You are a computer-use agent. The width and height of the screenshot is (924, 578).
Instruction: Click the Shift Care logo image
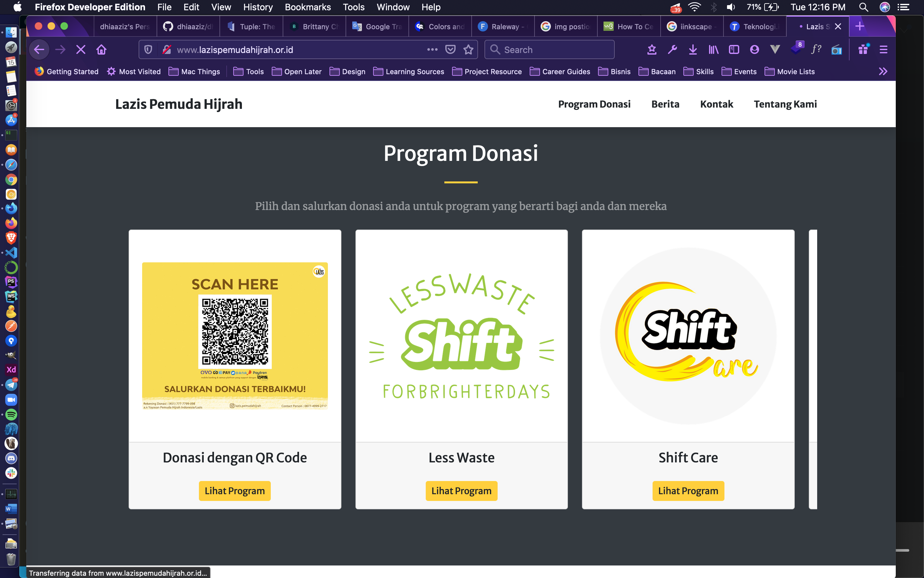tap(688, 336)
